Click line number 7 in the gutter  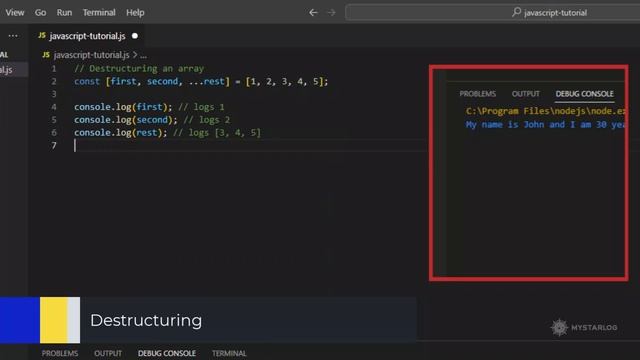point(54,146)
